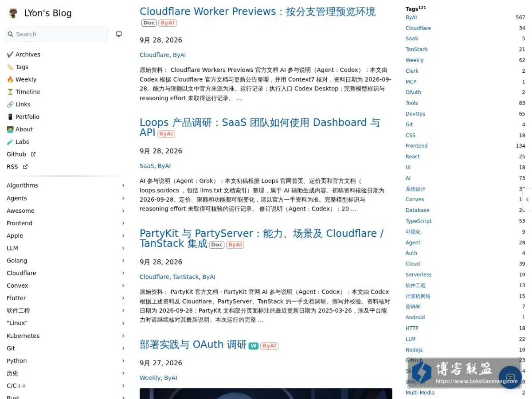Click the SaaS tag under Loops article
Viewport: 532px width, 399px height.
[x=147, y=166]
